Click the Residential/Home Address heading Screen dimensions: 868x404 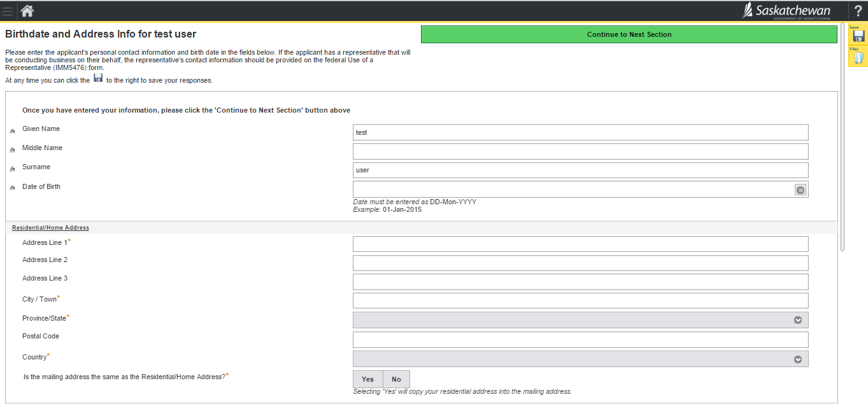point(50,228)
